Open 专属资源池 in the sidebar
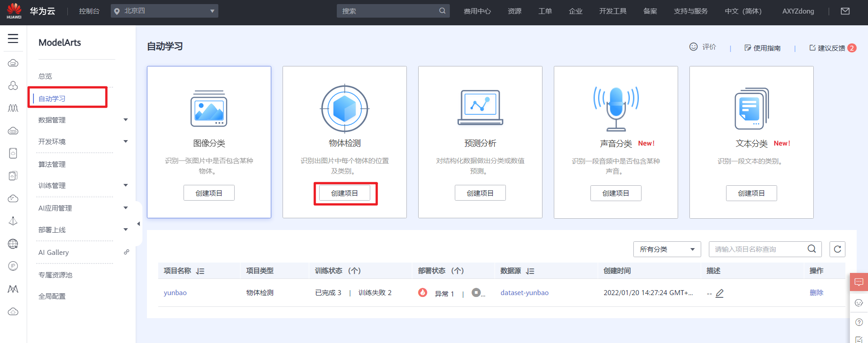The height and width of the screenshot is (343, 868). pyautogui.click(x=55, y=275)
